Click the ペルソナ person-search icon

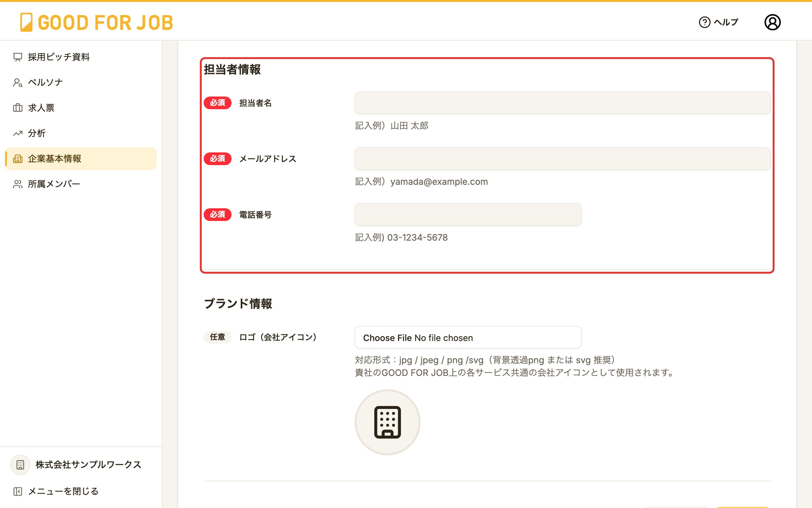(18, 82)
